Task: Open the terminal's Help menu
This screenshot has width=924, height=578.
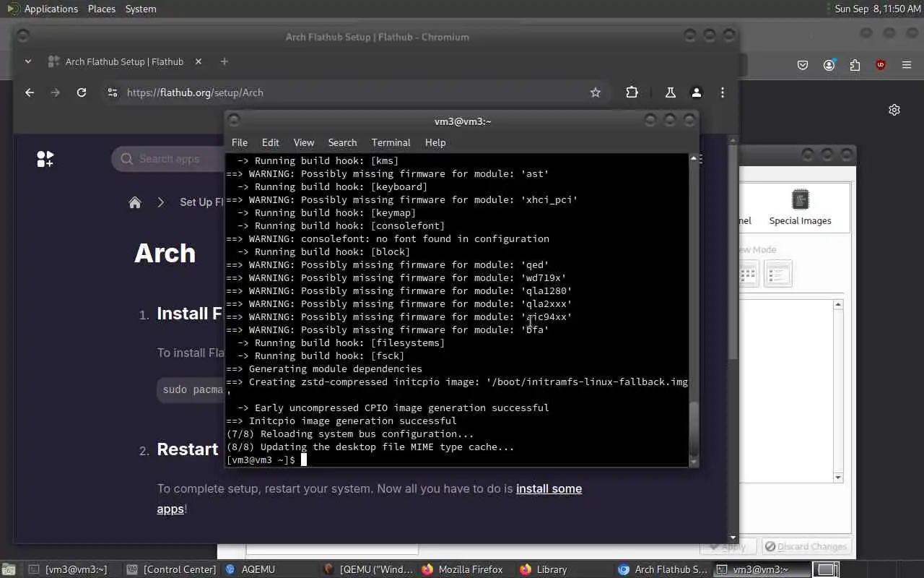Action: point(435,142)
